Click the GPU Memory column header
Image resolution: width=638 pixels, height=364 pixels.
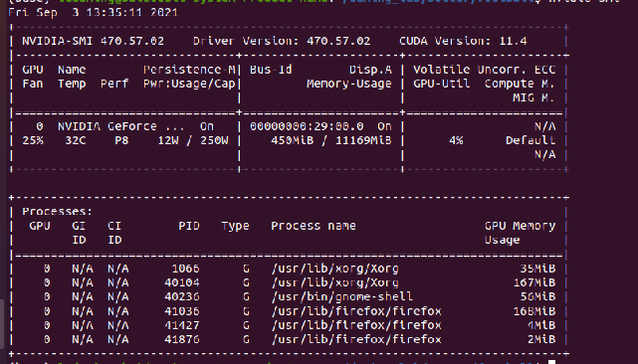click(520, 226)
